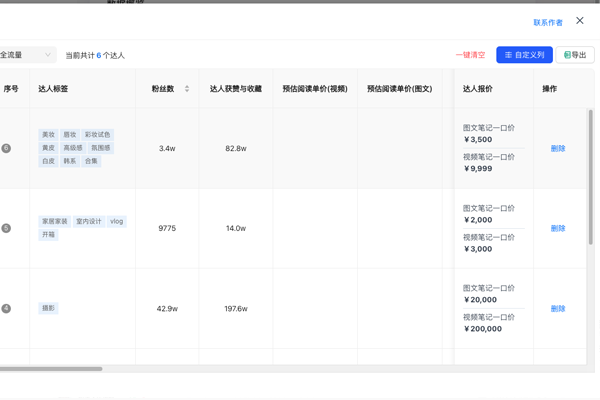Click the 美妆 tag
The image size is (600, 400).
click(48, 135)
